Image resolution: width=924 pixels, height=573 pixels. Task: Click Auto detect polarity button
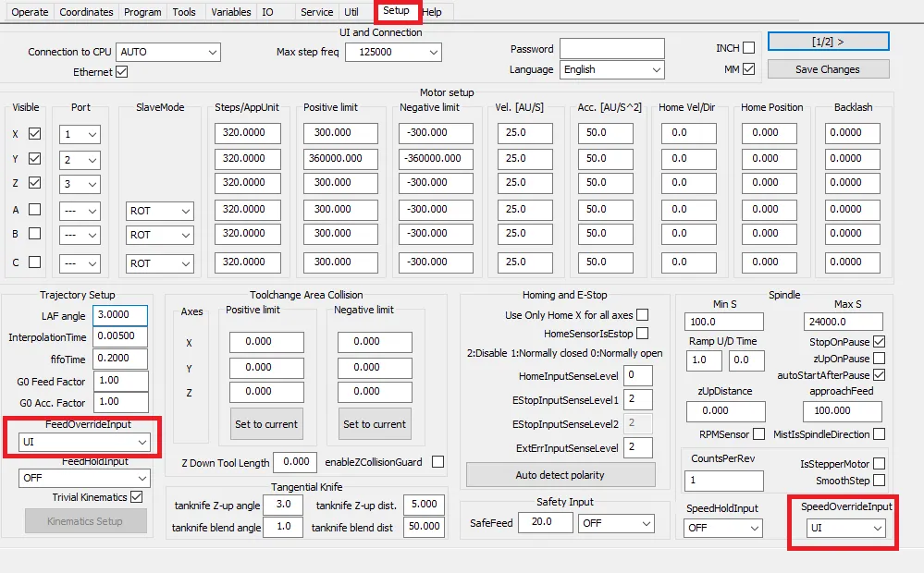(561, 475)
